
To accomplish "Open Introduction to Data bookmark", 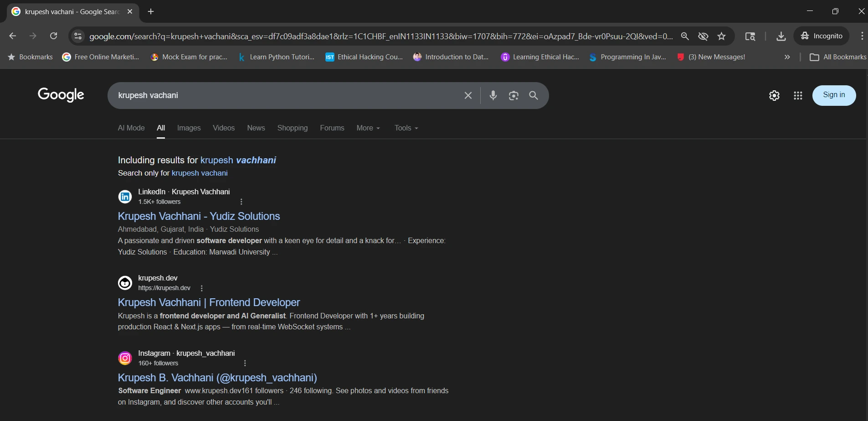I will tap(451, 57).
